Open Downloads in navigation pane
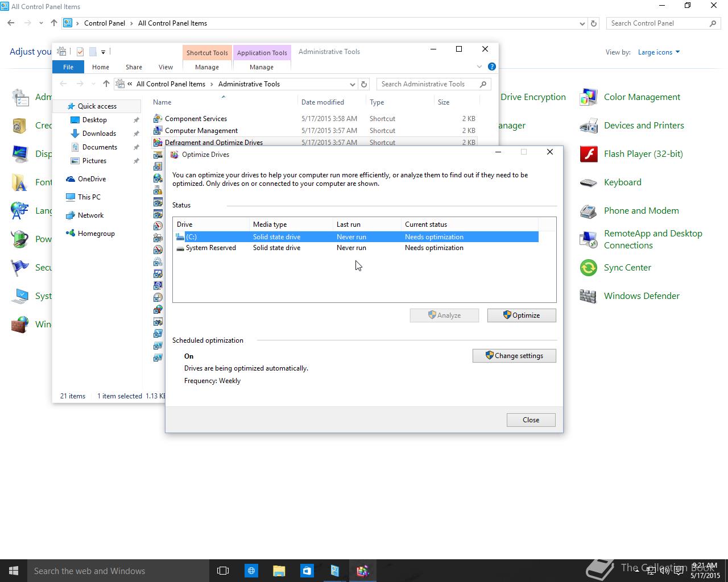The width and height of the screenshot is (728, 582). click(99, 134)
